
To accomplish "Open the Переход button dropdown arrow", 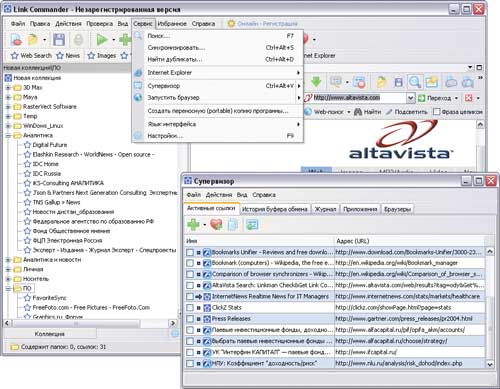I will 456,98.
